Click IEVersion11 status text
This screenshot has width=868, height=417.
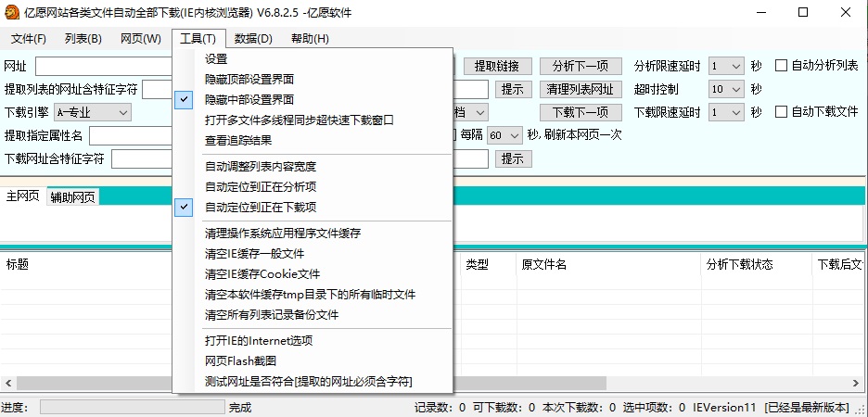[725, 408]
